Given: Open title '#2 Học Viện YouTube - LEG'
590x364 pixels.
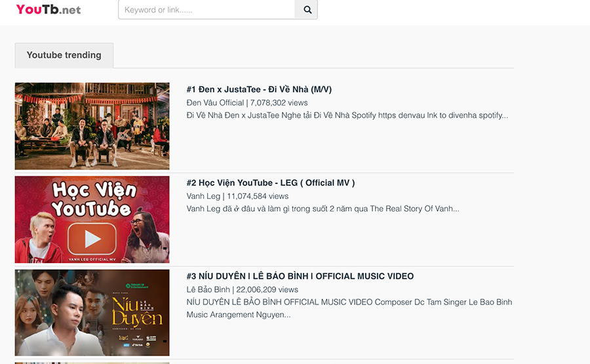Looking at the screenshot, I should (x=270, y=183).
